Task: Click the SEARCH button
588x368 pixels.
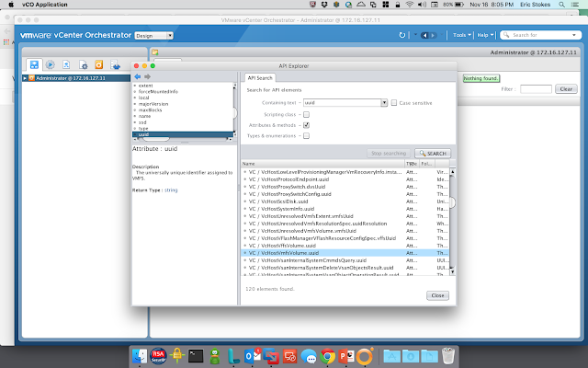Action: 433,154
